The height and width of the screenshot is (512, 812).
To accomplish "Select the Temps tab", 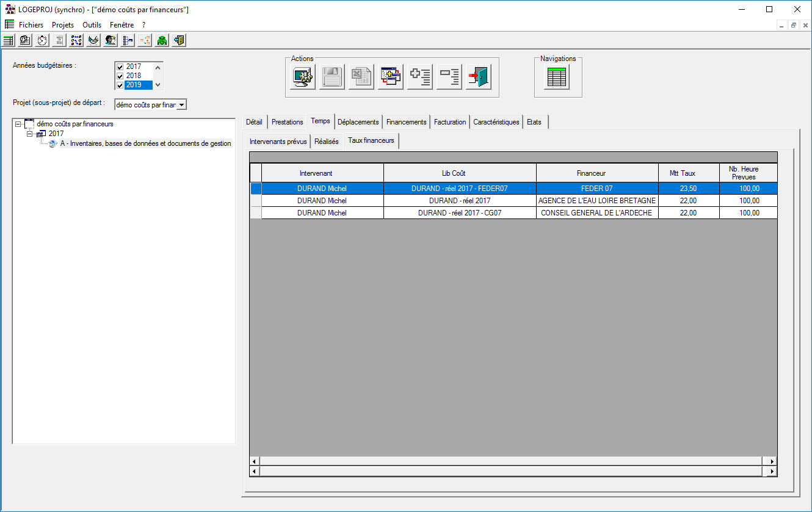I will [321, 121].
